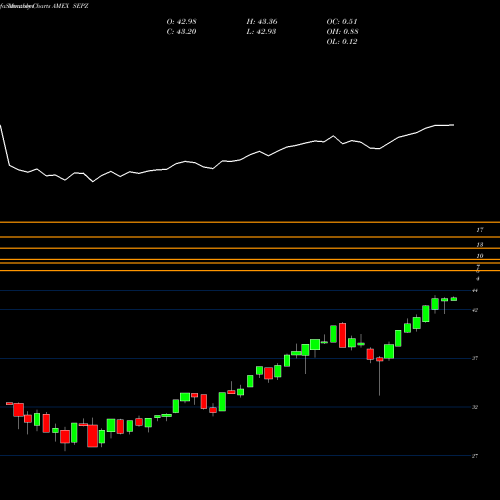Screen dimensions: 500x500
Task: Click the 'C: 43.20' close value
Action: pyautogui.click(x=181, y=32)
